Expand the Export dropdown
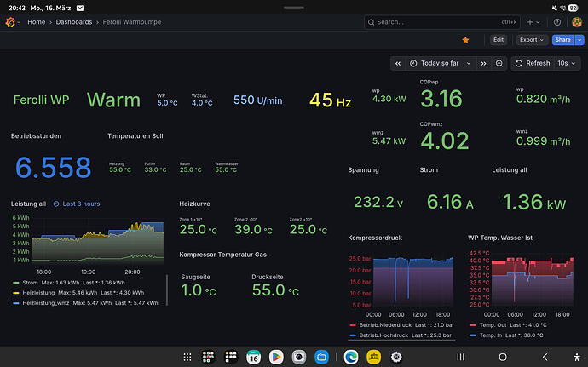This screenshot has width=588, height=367. 532,40
